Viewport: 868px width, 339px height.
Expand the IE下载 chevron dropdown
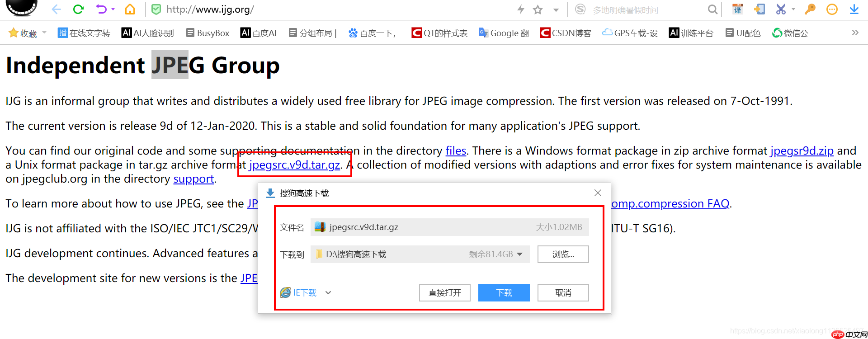tap(328, 292)
